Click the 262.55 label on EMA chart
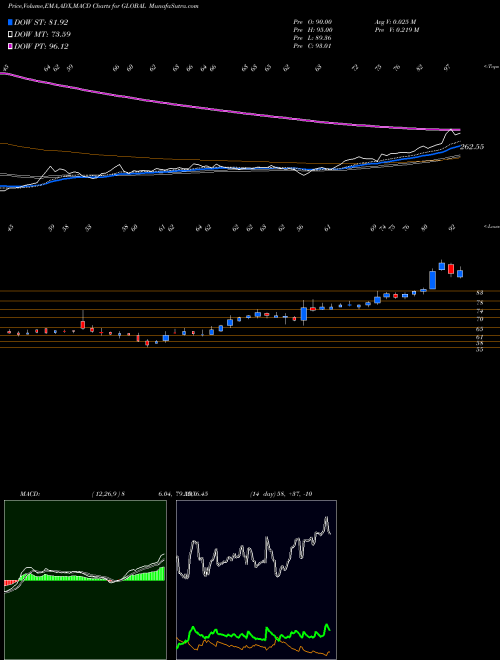 tap(472, 147)
